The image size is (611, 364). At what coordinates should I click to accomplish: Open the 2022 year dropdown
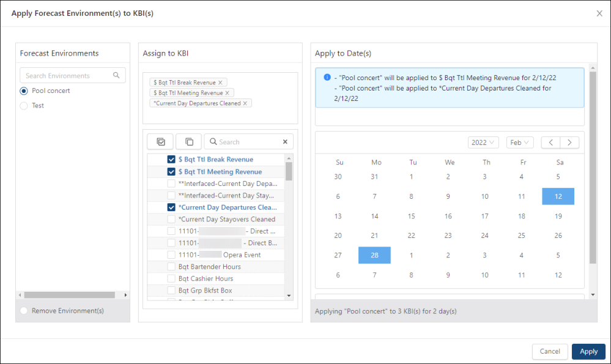click(x=483, y=143)
